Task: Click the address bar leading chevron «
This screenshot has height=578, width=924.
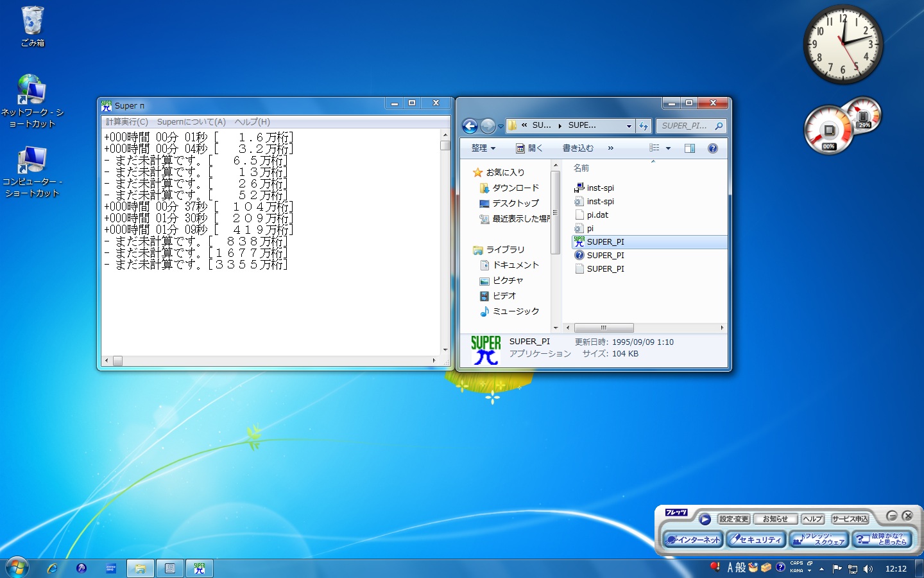Action: tap(524, 125)
